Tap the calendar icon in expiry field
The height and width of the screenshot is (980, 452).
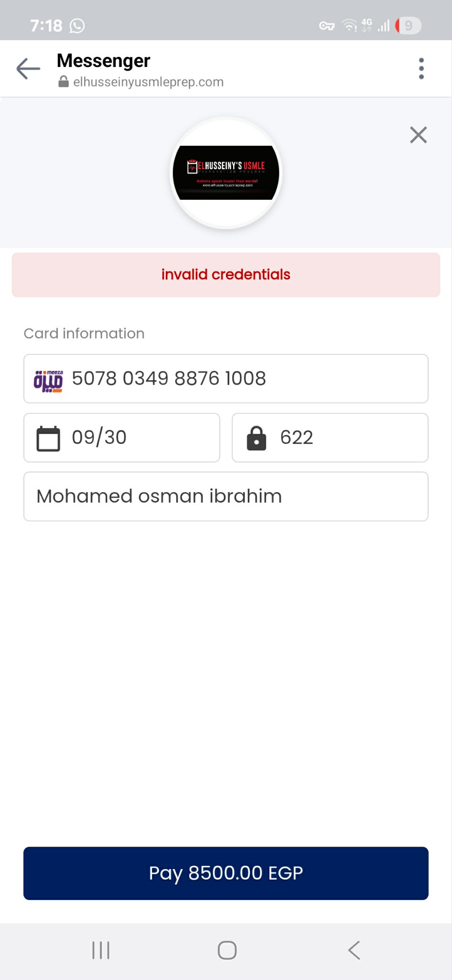click(48, 438)
